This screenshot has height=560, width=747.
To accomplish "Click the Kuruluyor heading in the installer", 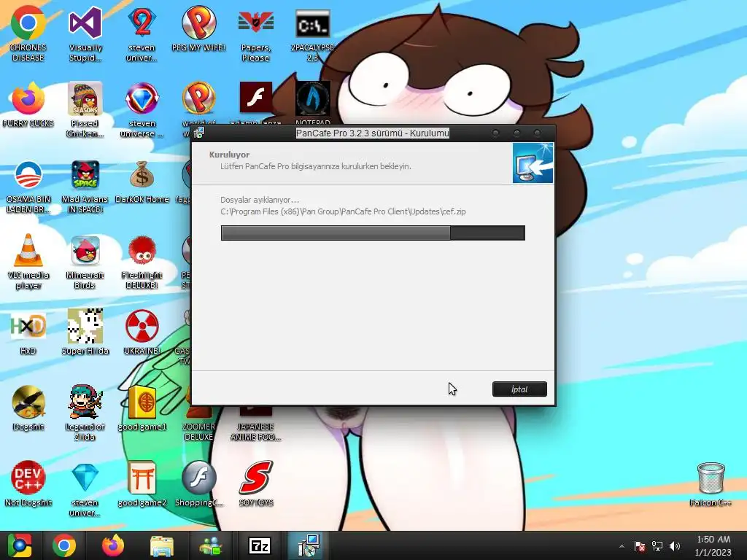I will coord(229,155).
